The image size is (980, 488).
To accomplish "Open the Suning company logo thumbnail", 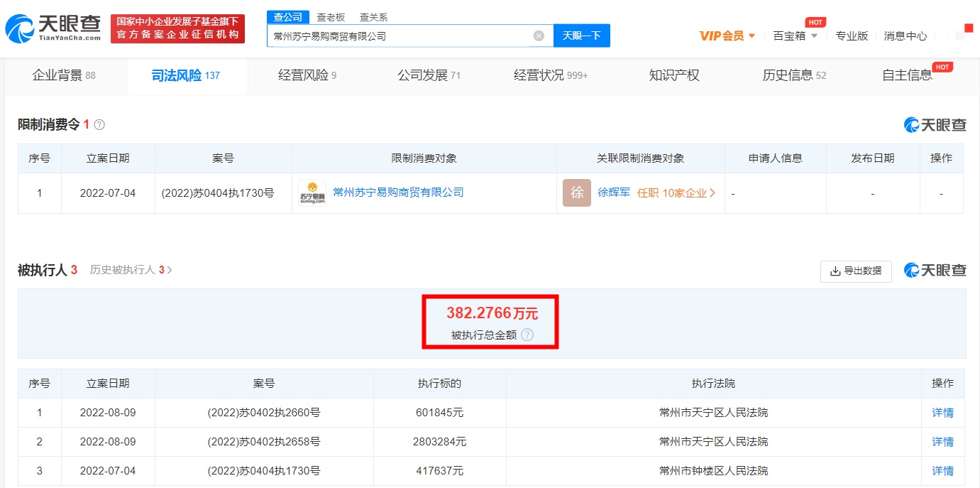I will (x=312, y=193).
